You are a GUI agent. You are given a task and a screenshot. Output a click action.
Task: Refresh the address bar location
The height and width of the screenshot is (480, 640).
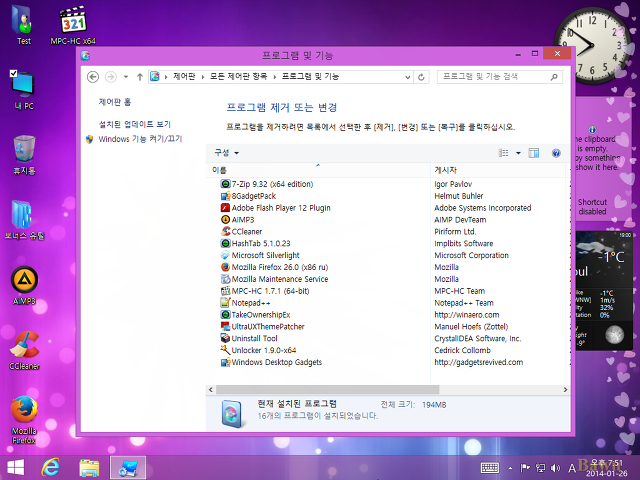click(421, 77)
